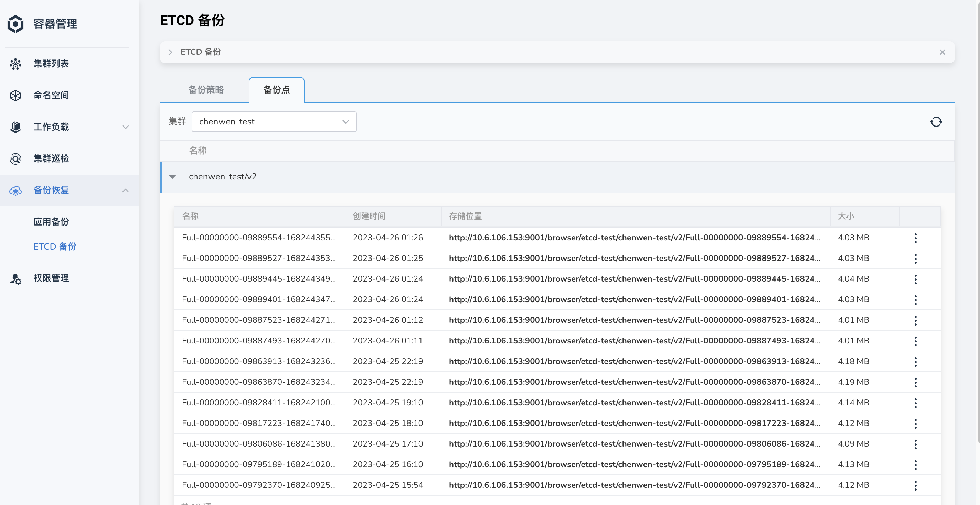Open storage link for Full-00000000-09887523
Screen dimensions: 980x505
point(634,320)
